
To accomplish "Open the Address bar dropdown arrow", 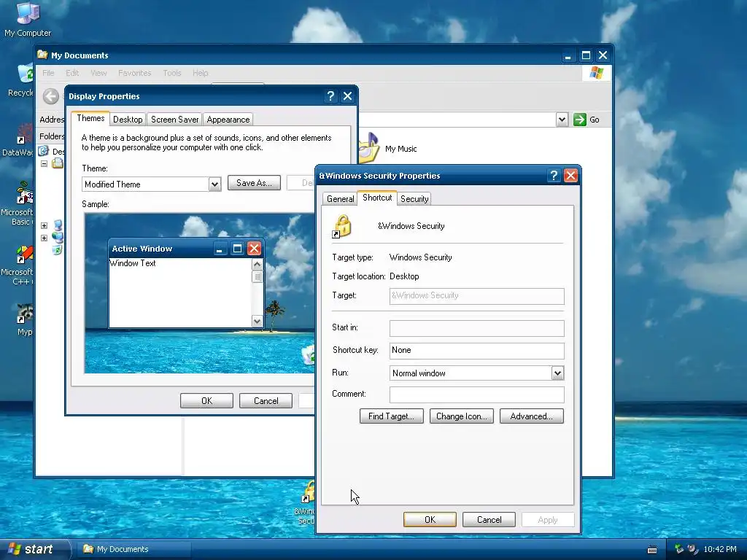I will point(562,120).
